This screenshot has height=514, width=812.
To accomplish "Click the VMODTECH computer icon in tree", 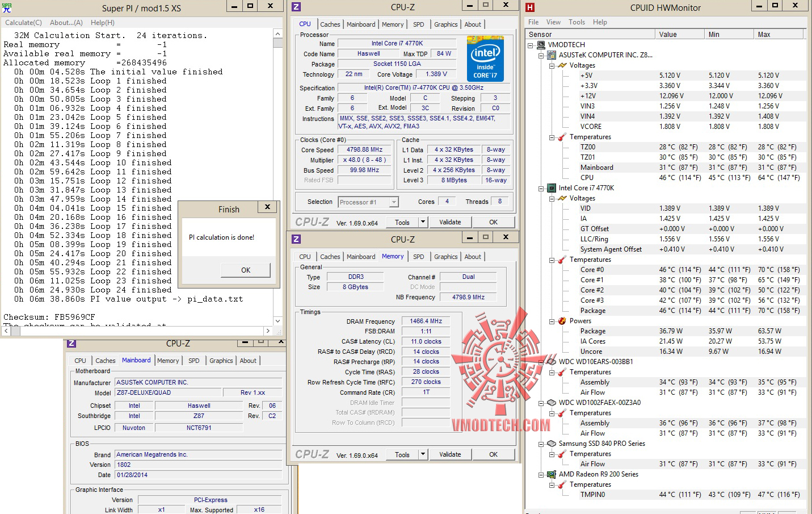I will tap(541, 45).
